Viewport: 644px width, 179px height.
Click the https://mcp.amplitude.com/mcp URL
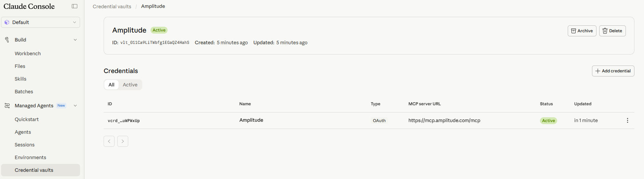[444, 120]
